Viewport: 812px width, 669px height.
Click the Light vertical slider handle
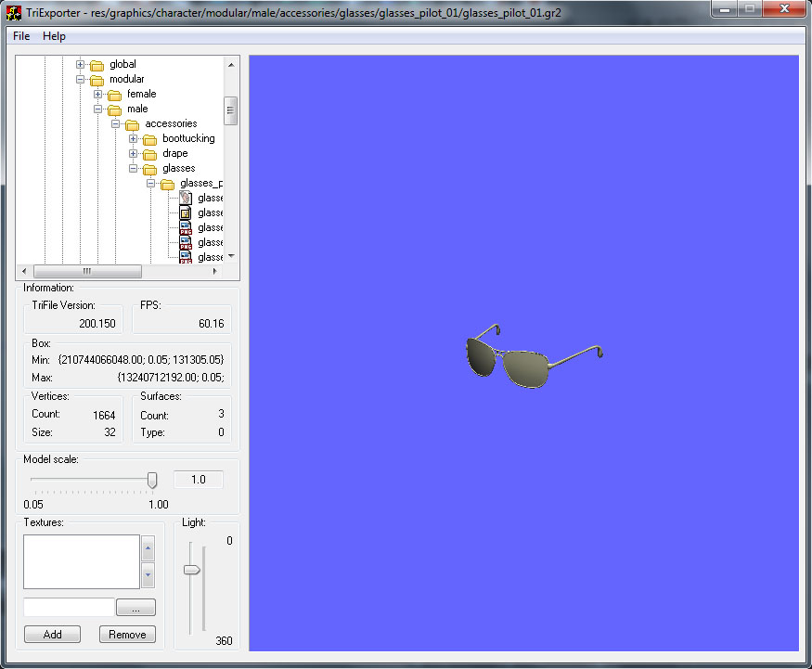point(192,570)
